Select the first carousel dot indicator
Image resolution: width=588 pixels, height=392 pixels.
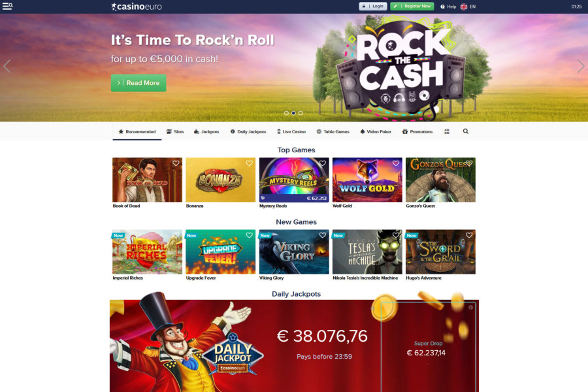click(287, 113)
